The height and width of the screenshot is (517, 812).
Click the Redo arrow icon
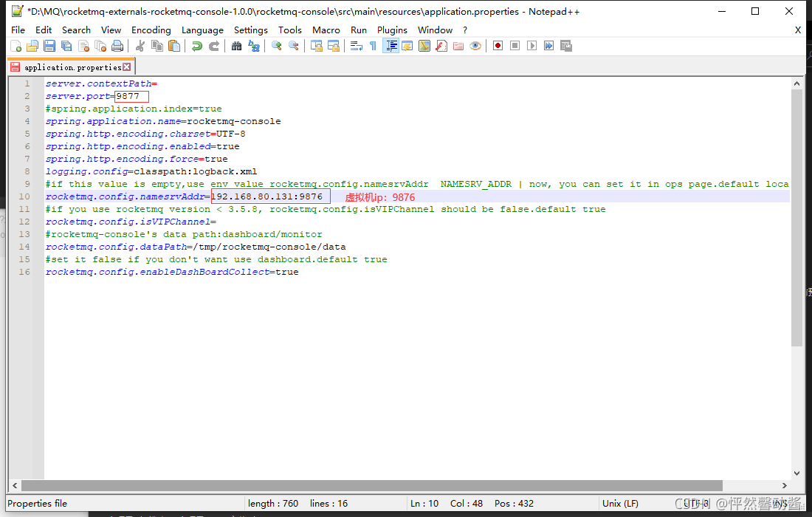214,46
